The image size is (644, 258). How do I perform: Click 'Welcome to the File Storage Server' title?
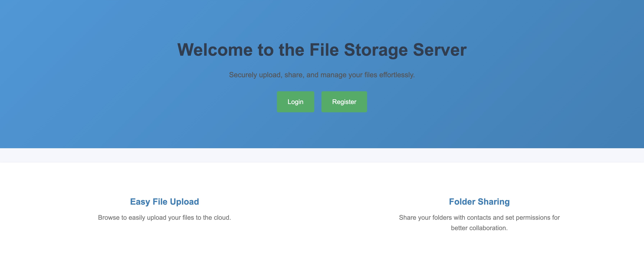click(322, 50)
